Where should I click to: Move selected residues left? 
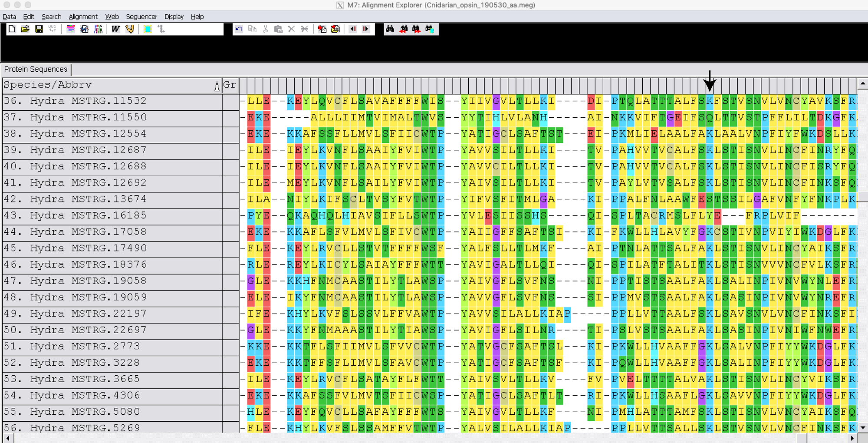point(353,29)
